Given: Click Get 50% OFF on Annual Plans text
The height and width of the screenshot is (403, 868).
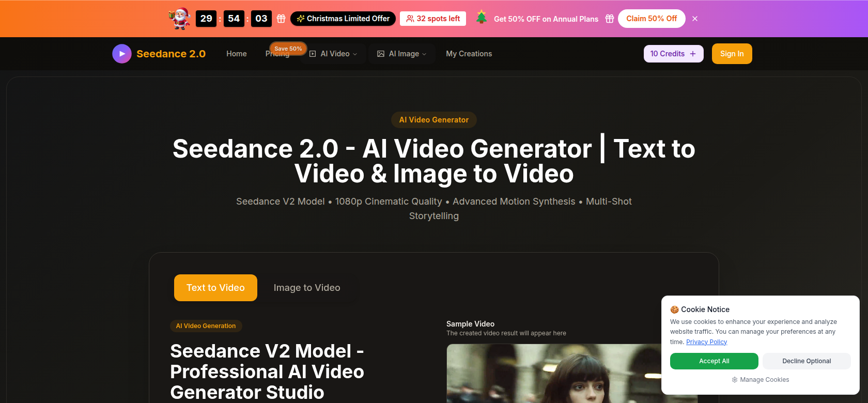Looking at the screenshot, I should pos(546,19).
